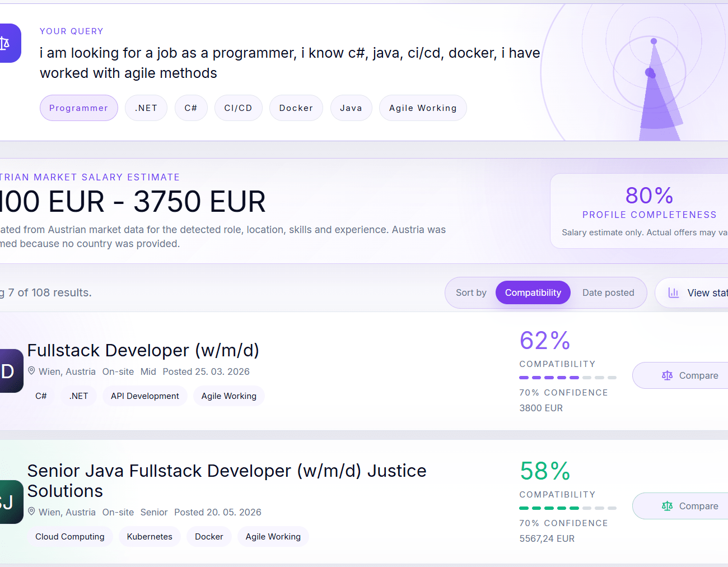Viewport: 728px width, 567px height.
Task: Click the query text about programmer job
Action: point(290,63)
